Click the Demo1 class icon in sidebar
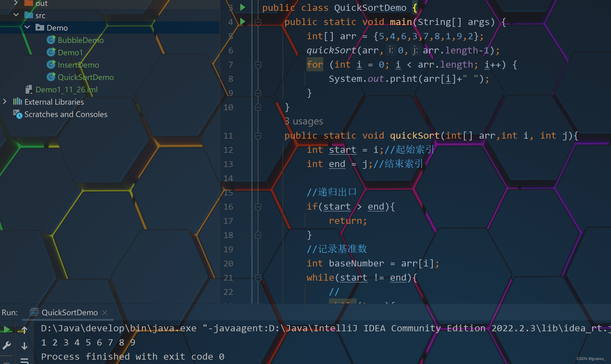611x364 pixels. (50, 52)
